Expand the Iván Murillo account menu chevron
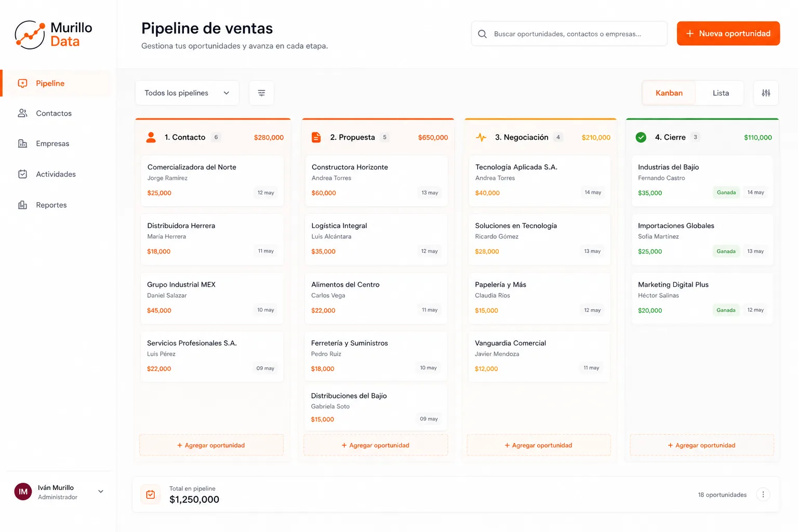 coord(101,491)
